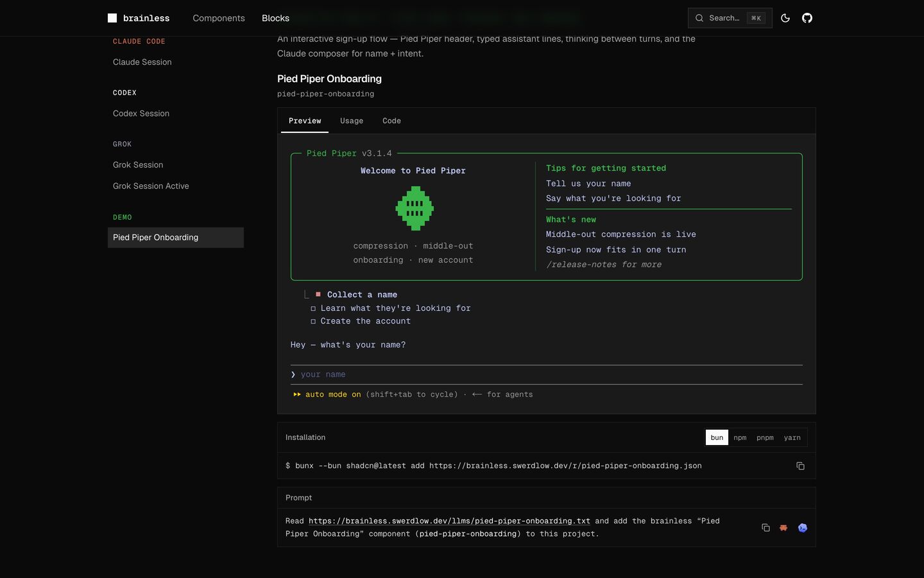Open the Blocks nav item

[275, 18]
